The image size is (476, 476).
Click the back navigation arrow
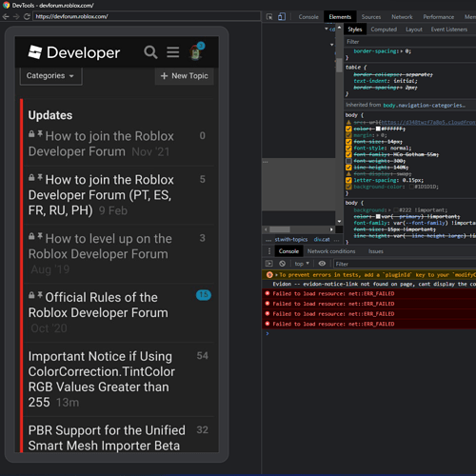click(6, 16)
